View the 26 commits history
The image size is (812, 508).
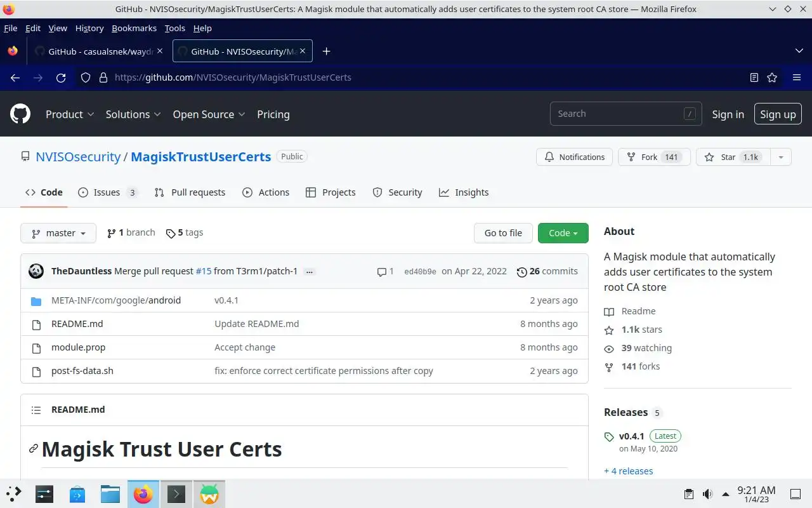click(547, 271)
